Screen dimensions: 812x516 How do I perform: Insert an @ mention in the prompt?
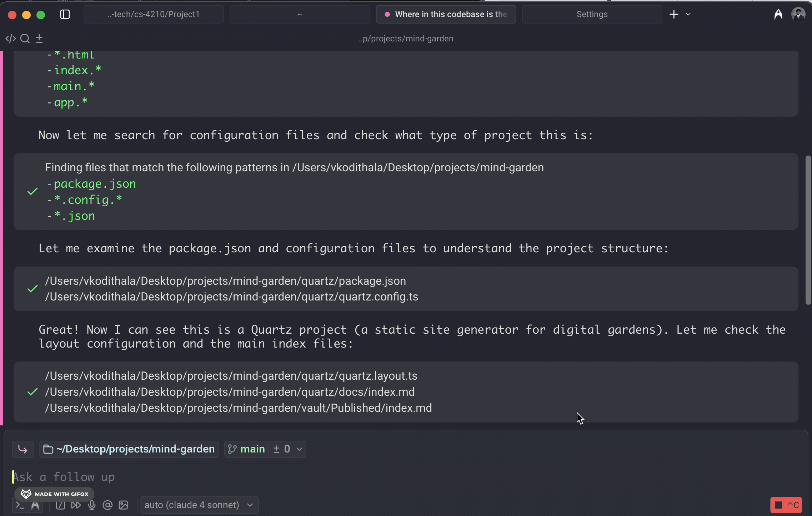click(107, 505)
